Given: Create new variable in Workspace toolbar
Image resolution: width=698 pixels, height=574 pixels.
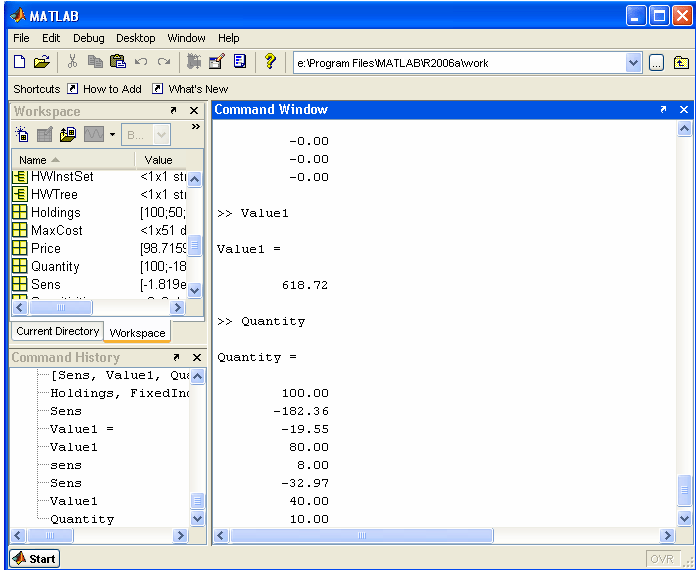Looking at the screenshot, I should pyautogui.click(x=22, y=134).
